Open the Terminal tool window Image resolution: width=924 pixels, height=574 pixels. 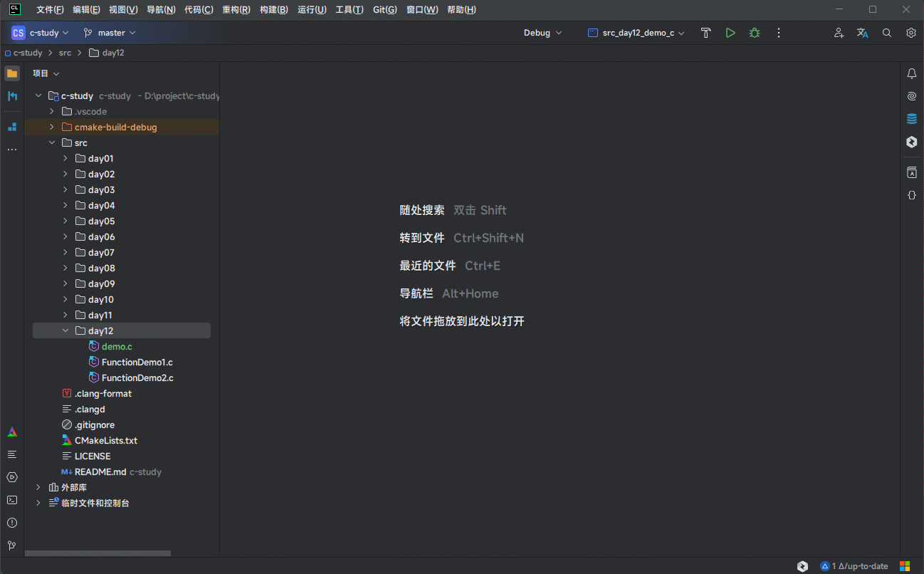click(x=11, y=500)
